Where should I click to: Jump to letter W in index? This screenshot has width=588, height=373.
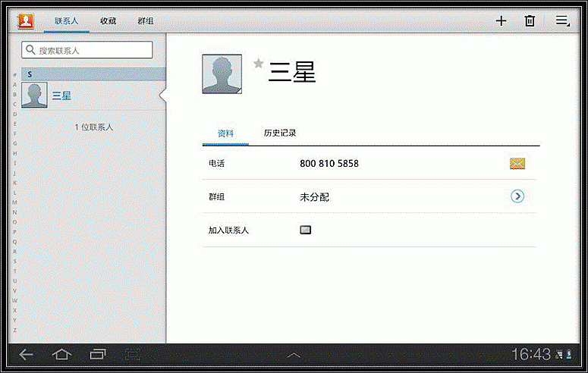click(x=15, y=301)
